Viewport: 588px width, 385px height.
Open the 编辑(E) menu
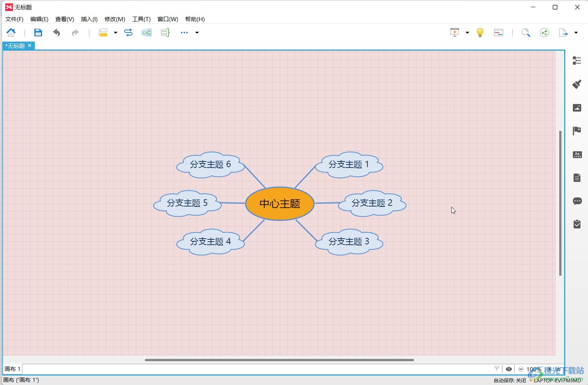pyautogui.click(x=39, y=19)
